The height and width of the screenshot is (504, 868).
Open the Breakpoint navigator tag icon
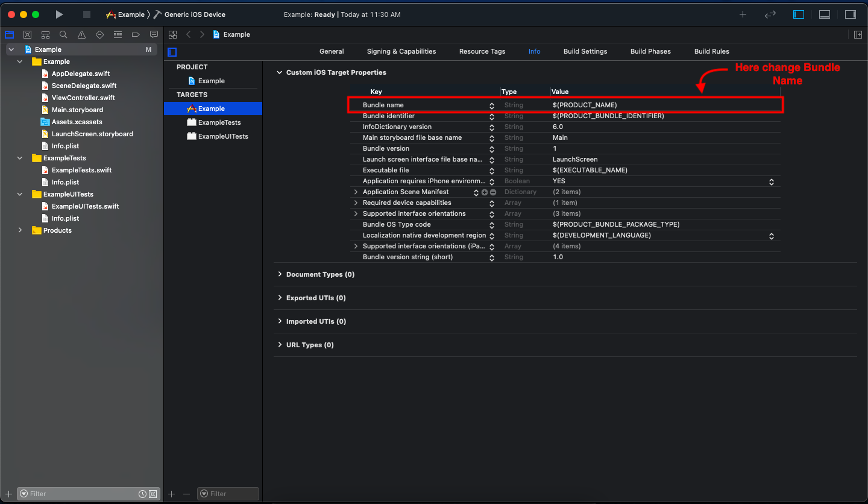(x=136, y=34)
